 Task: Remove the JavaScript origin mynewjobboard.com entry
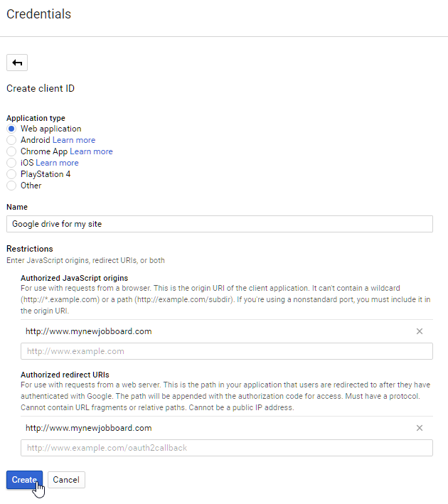click(420, 331)
